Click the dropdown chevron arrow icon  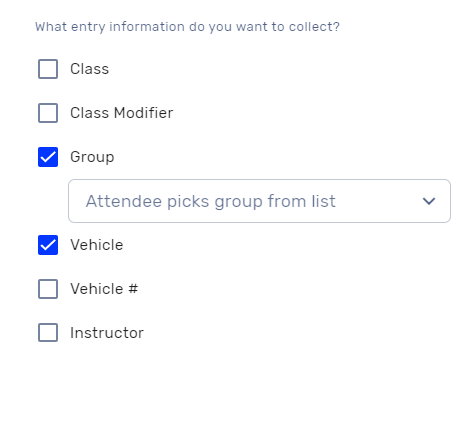point(429,201)
